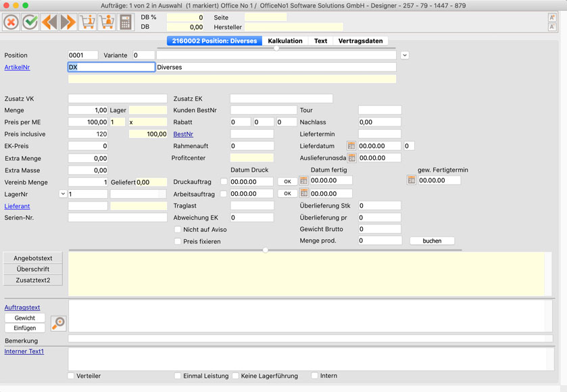Click the EK-Preis input field
567x392 pixels.
pos(88,146)
